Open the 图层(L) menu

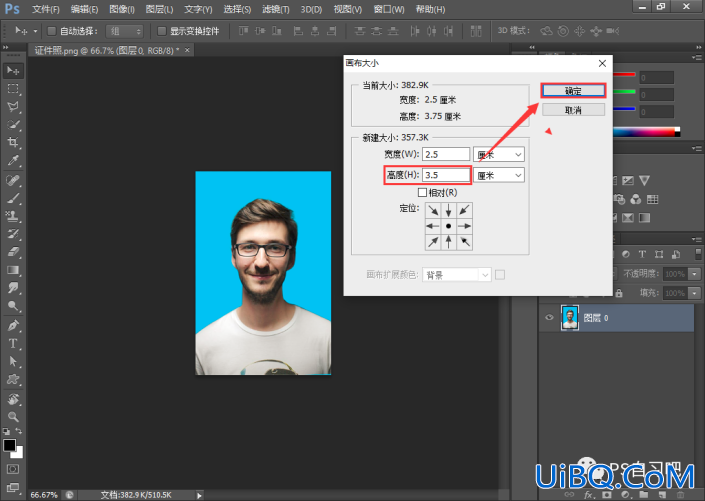pyautogui.click(x=159, y=9)
